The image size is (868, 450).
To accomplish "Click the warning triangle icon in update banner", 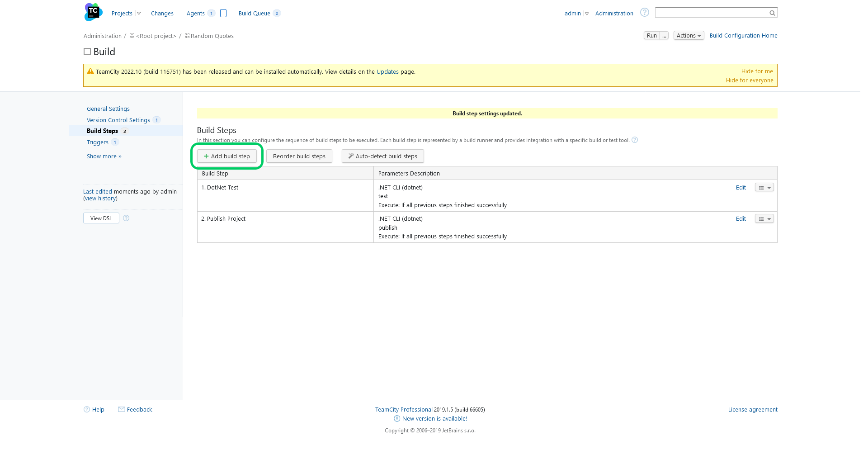I will [90, 71].
